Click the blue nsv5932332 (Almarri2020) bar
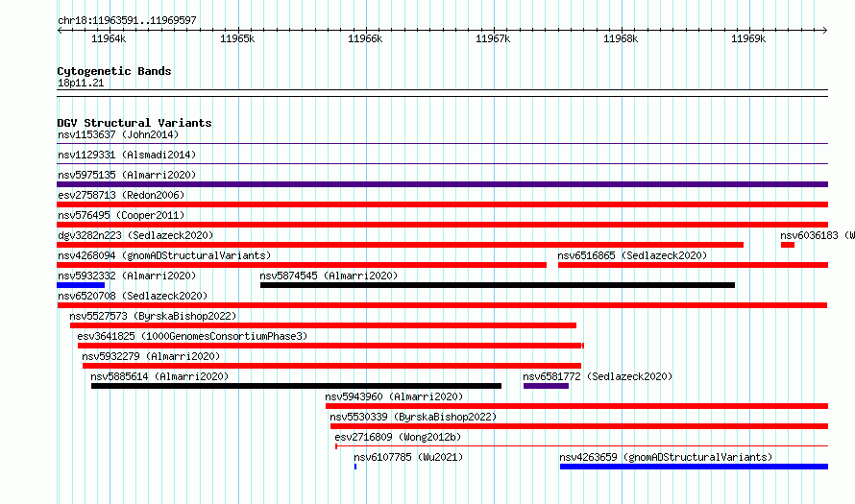The height and width of the screenshot is (504, 855). (x=81, y=285)
